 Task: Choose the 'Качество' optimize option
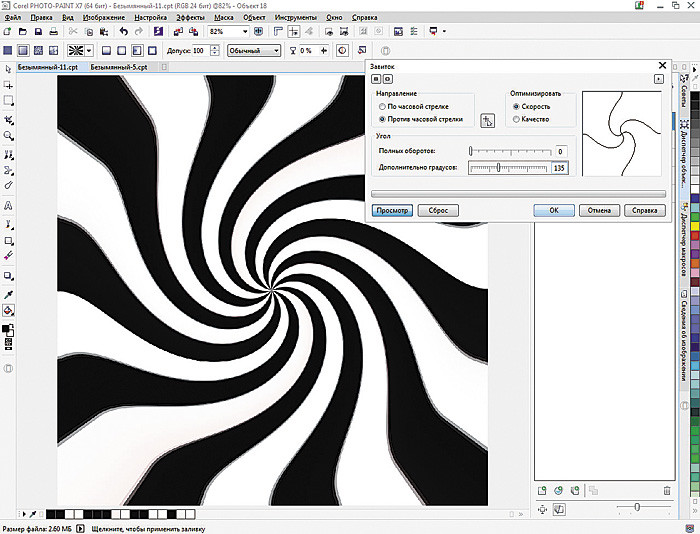coord(516,119)
